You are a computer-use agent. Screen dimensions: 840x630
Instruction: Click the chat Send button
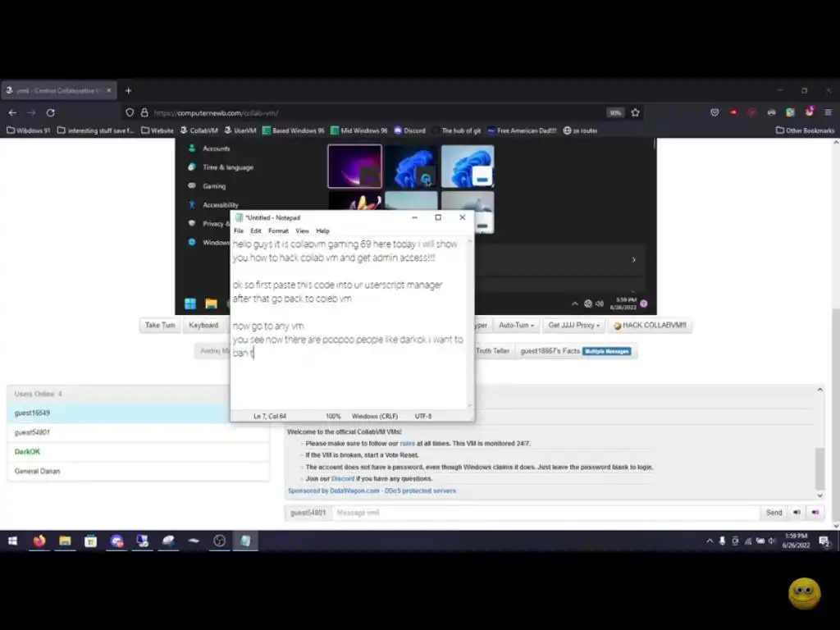[774, 513]
